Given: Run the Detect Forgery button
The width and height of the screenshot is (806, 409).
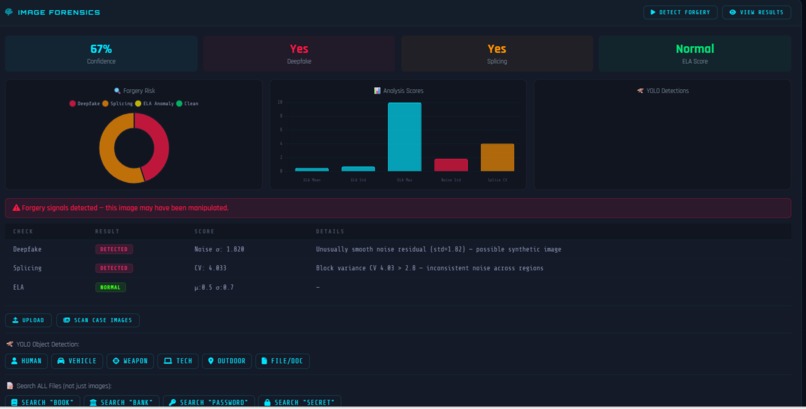Looking at the screenshot, I should pos(680,12).
